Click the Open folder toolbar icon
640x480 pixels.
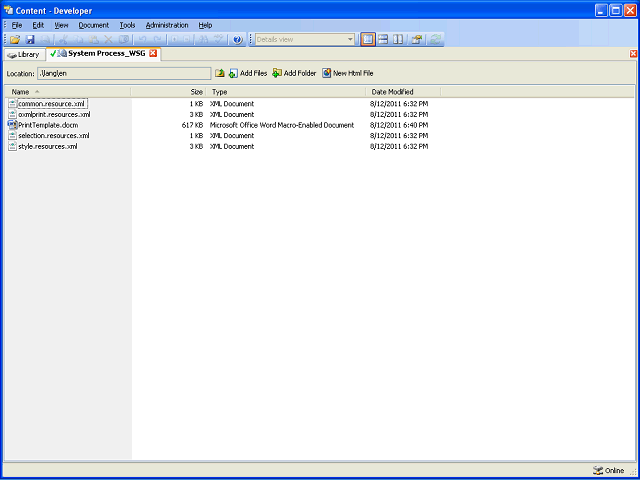16,40
